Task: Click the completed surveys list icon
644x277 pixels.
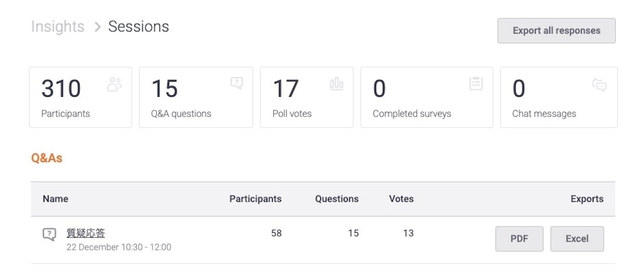Action: [x=476, y=83]
